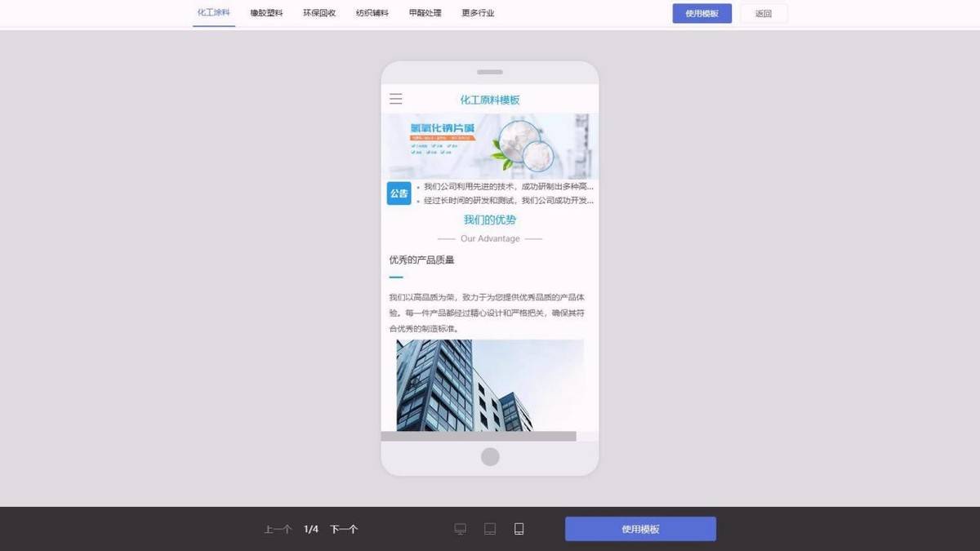The height and width of the screenshot is (551, 980).
Task: Select the 化工涂料 category tab
Action: click(x=214, y=13)
